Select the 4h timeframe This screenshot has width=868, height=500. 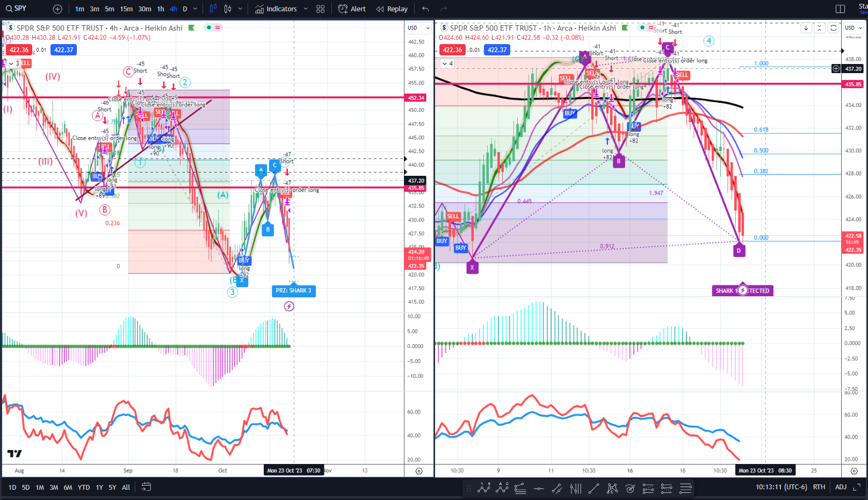click(173, 9)
